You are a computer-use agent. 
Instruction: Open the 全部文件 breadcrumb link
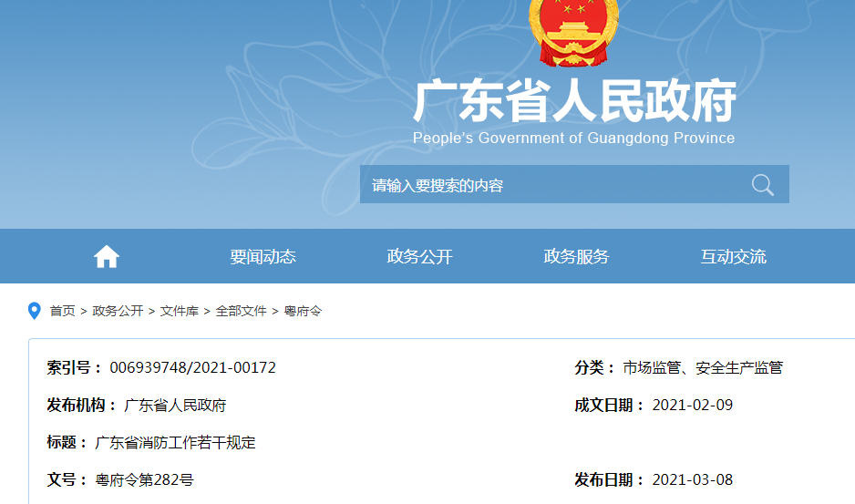coord(241,311)
